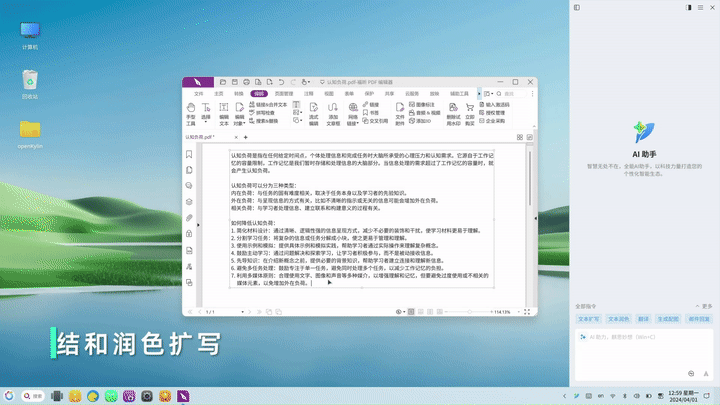Open the Layers panel in left sidebar
This screenshot has width=720, height=405.
[x=189, y=202]
